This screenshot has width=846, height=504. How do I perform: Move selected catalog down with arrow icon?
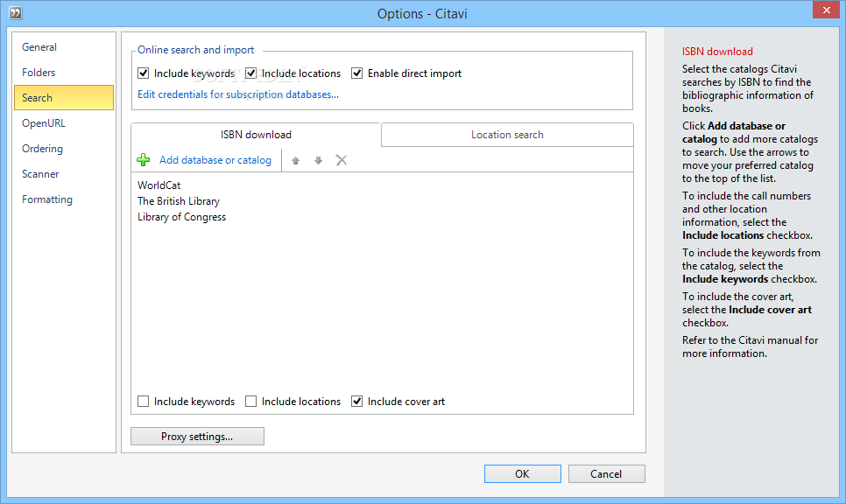[x=318, y=161]
